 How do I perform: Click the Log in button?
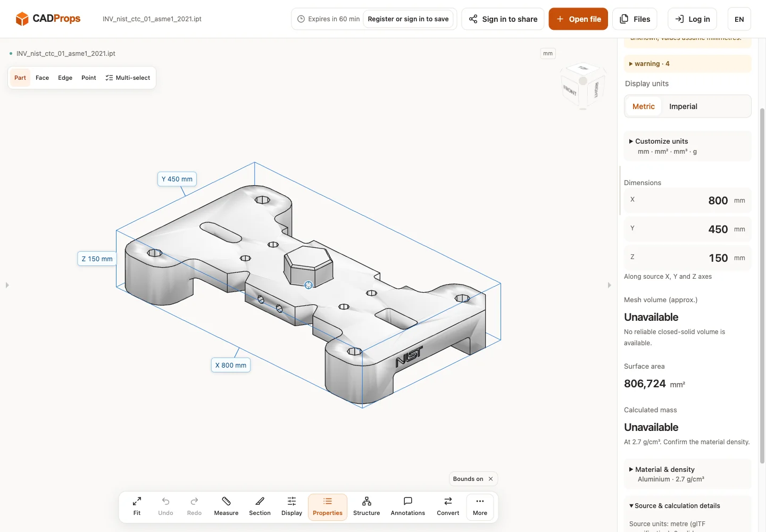click(x=693, y=19)
